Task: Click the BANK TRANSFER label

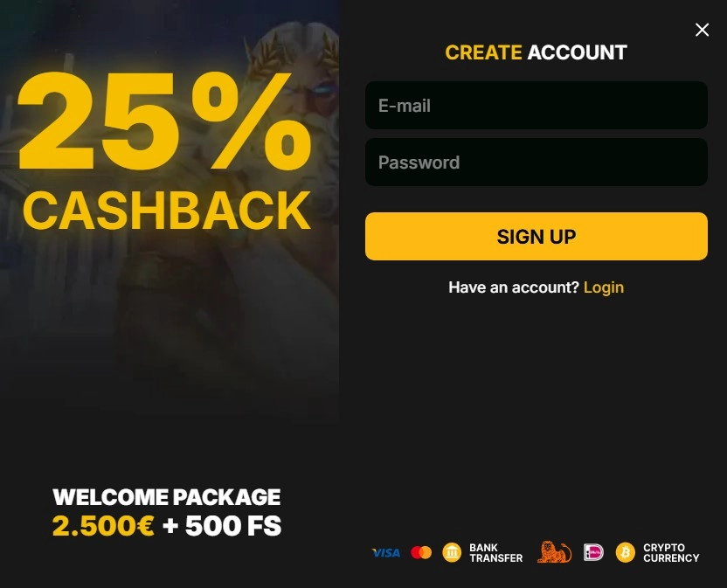Action: tap(495, 553)
